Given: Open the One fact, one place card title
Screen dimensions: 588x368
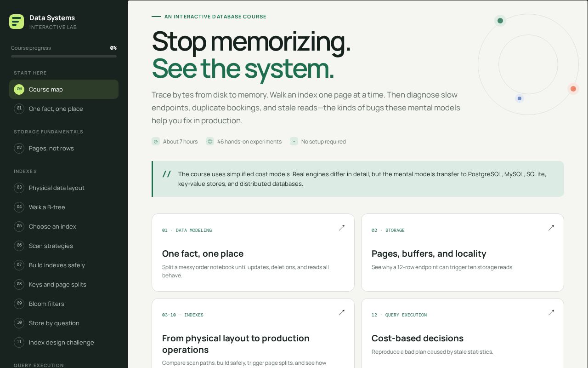Looking at the screenshot, I should tap(203, 253).
